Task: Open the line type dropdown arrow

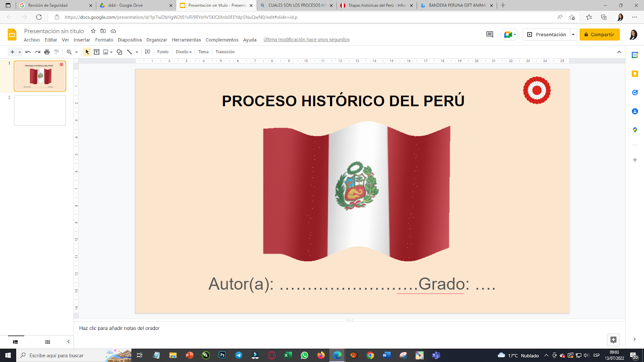Action: pos(137,52)
